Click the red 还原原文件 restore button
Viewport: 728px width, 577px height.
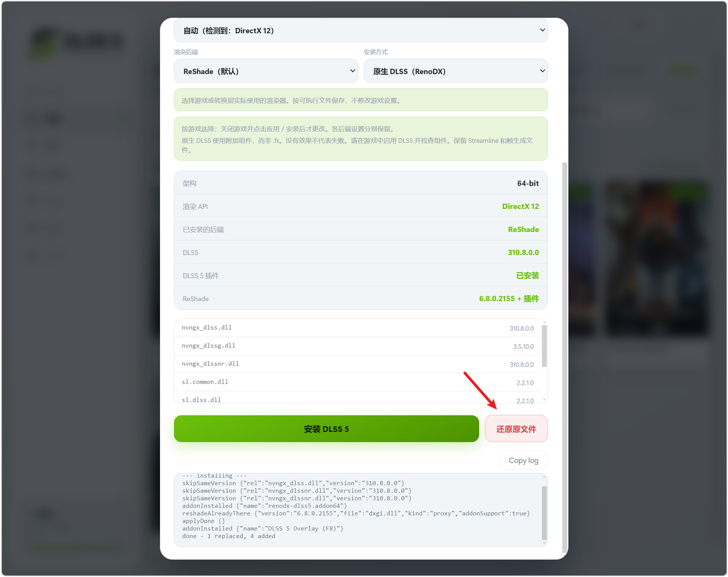516,429
